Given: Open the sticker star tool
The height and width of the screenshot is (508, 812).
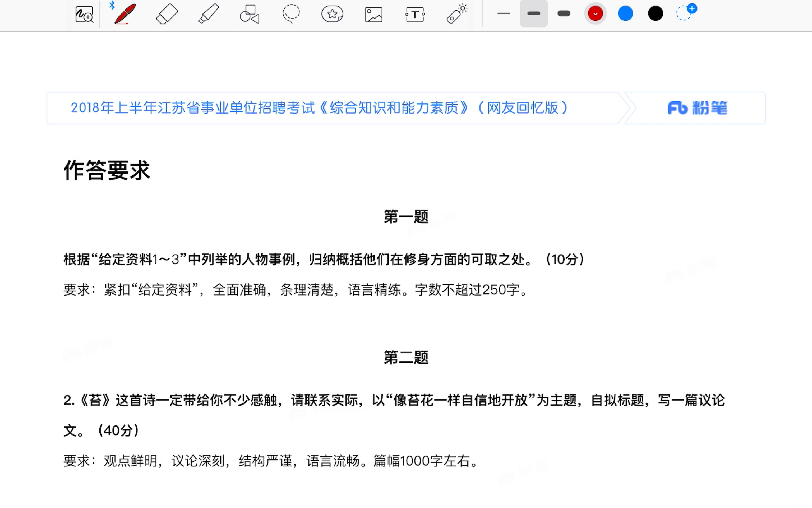Looking at the screenshot, I should tap(332, 14).
